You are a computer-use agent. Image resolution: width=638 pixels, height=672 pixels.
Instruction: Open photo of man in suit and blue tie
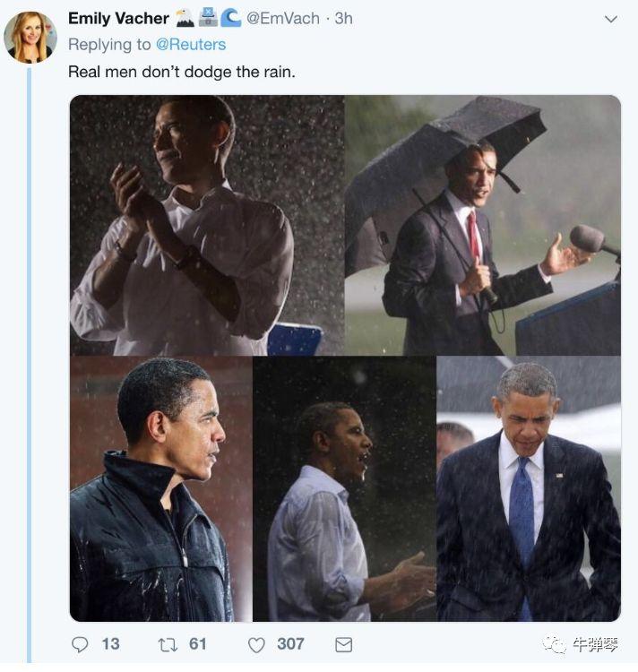click(529, 489)
